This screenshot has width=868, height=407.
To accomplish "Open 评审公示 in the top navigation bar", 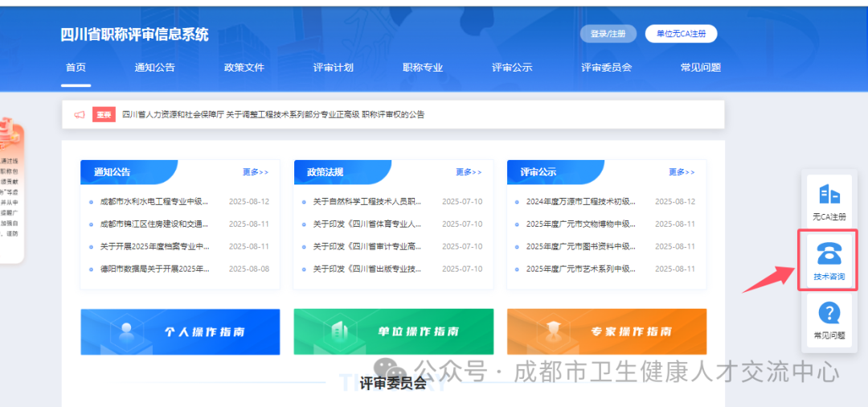I will click(512, 68).
